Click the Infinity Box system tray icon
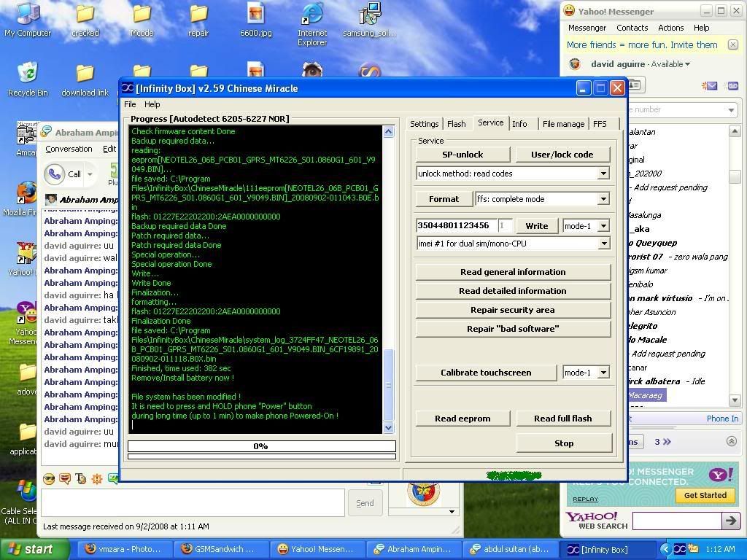This screenshot has width=747, height=560. coord(680,549)
